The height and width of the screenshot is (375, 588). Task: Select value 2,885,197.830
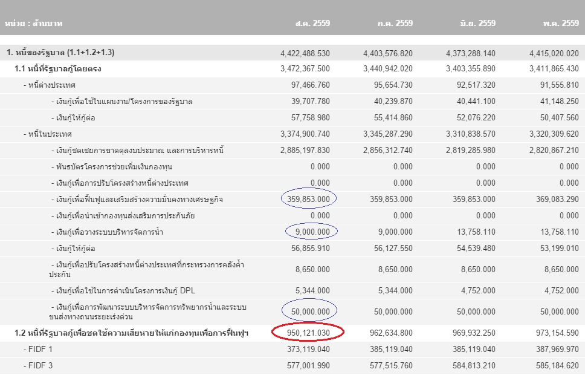point(305,151)
